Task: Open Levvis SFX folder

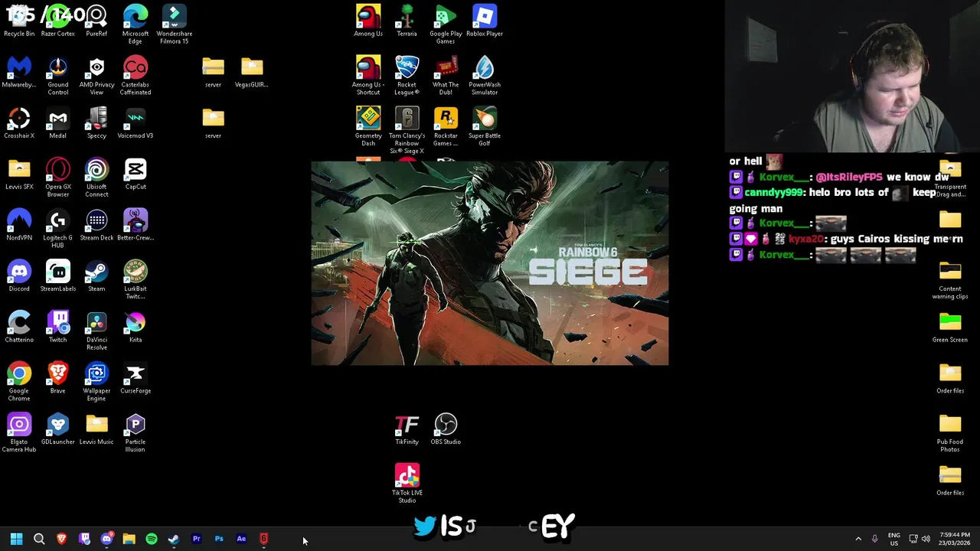Action: (x=19, y=174)
